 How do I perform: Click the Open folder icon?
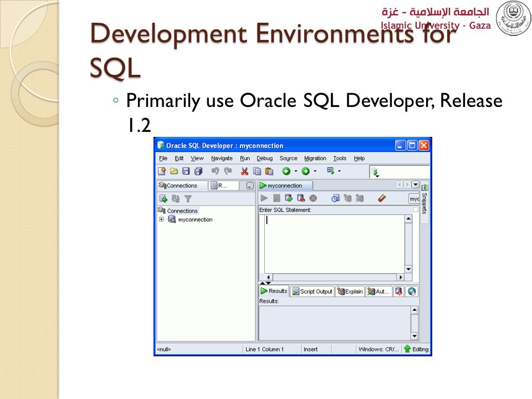coord(173,171)
